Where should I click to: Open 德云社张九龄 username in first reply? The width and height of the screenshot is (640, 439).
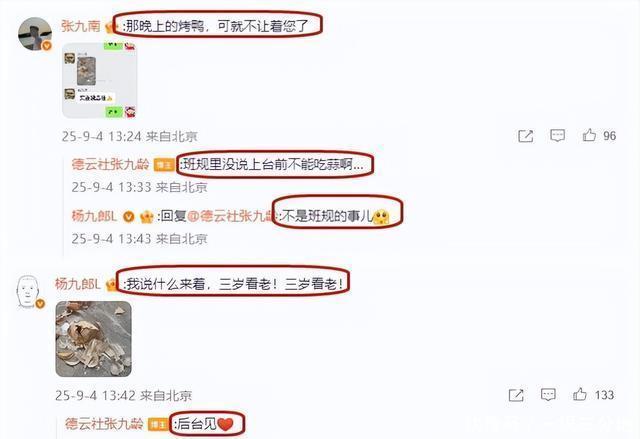click(110, 164)
